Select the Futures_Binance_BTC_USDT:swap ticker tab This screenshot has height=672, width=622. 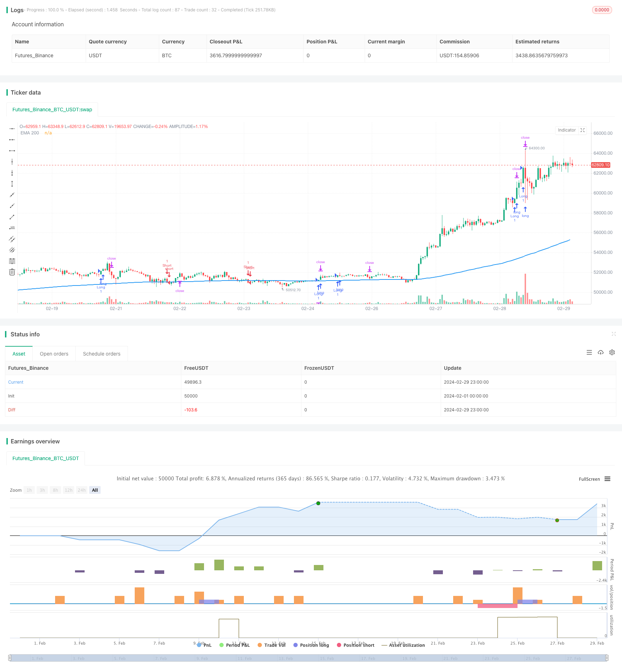(x=52, y=110)
